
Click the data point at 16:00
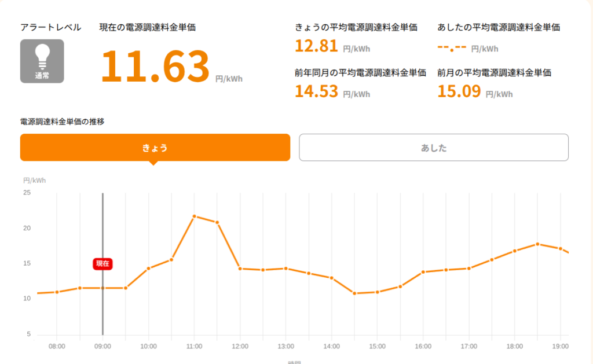point(423,272)
